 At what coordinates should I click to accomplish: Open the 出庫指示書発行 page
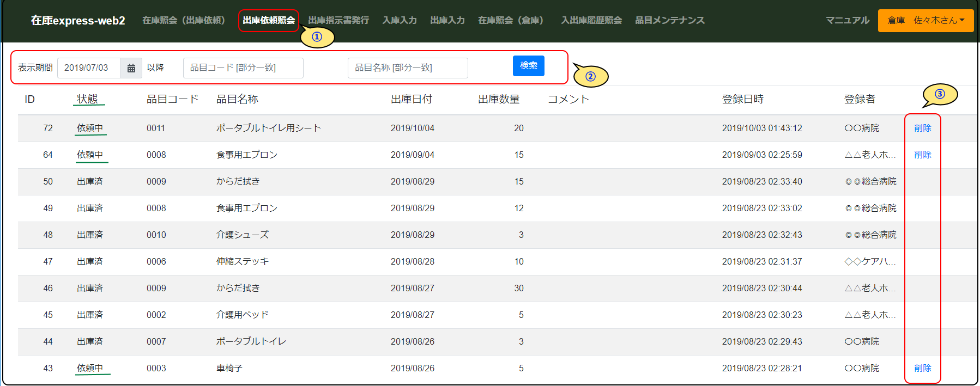pyautogui.click(x=338, y=21)
